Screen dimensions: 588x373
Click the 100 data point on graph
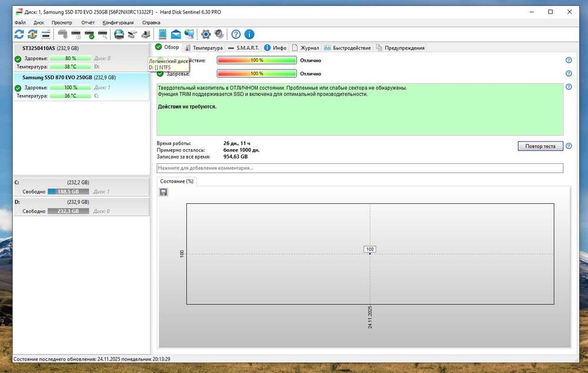pos(370,254)
